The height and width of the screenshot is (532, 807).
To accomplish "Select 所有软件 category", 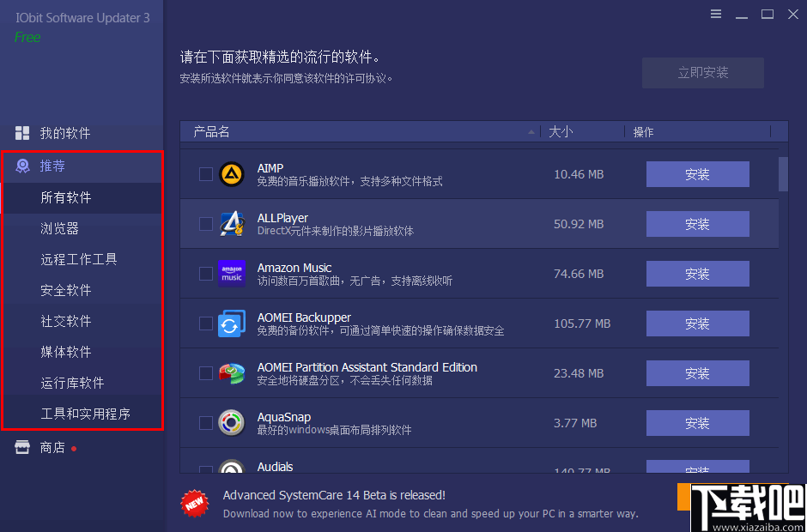I will (x=82, y=197).
